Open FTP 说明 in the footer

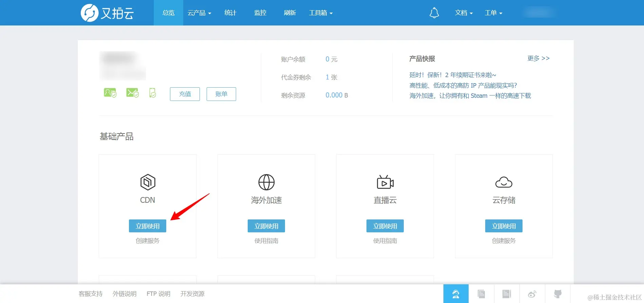tap(158, 294)
